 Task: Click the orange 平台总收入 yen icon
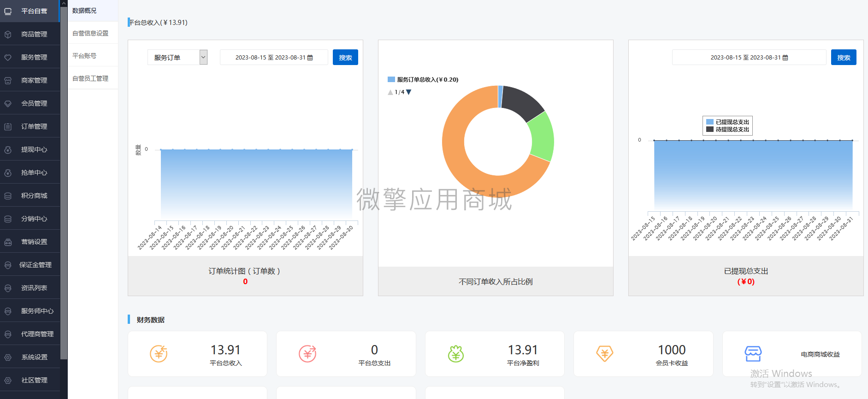[159, 354]
